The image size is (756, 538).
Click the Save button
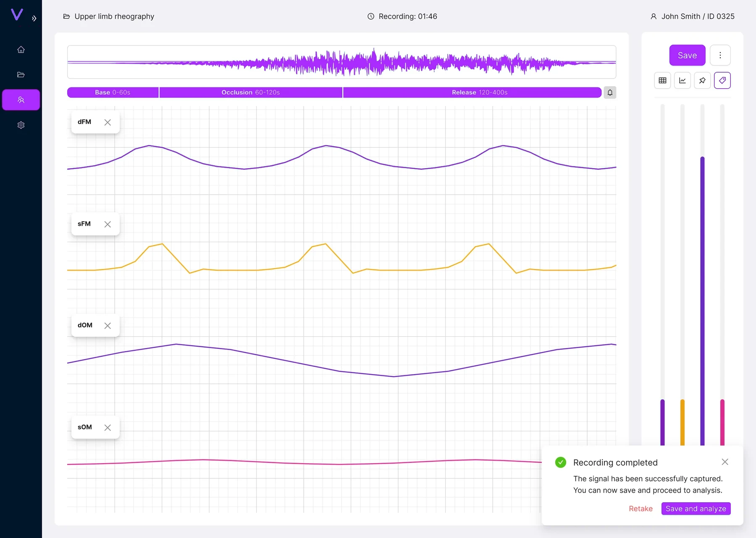(x=687, y=55)
